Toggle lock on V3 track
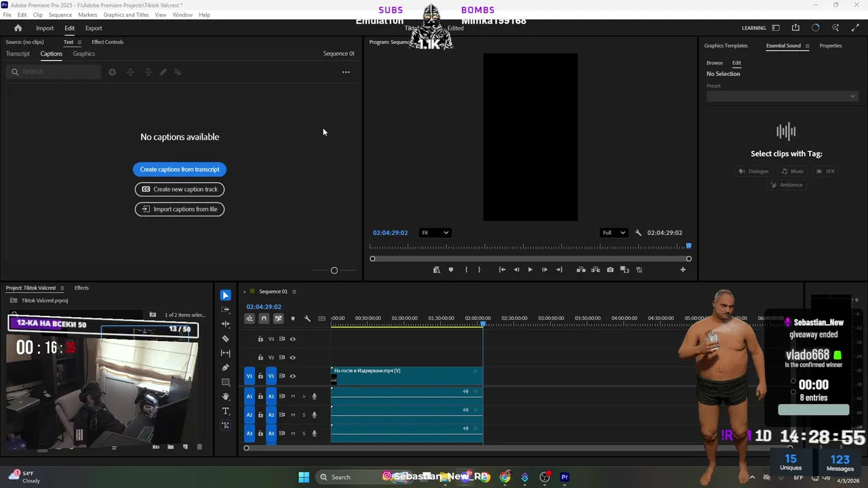This screenshot has height=488, width=868. coord(260,339)
